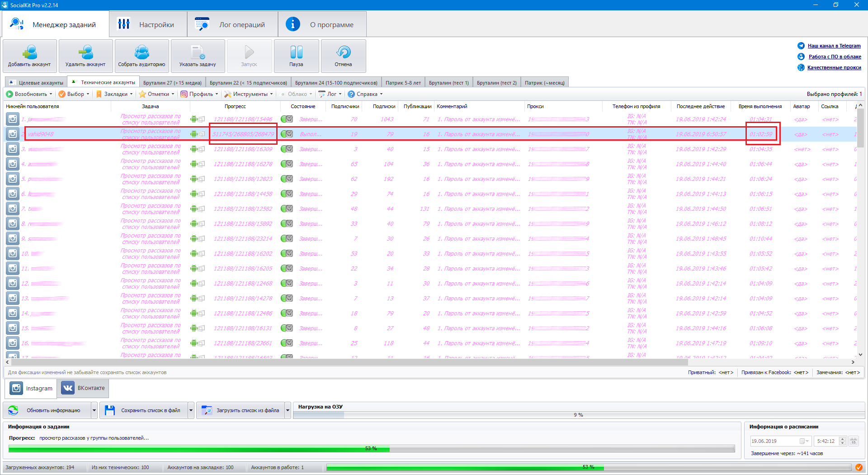Open Работа с ПО в облаке link
The width and height of the screenshot is (868, 475).
[x=835, y=57]
